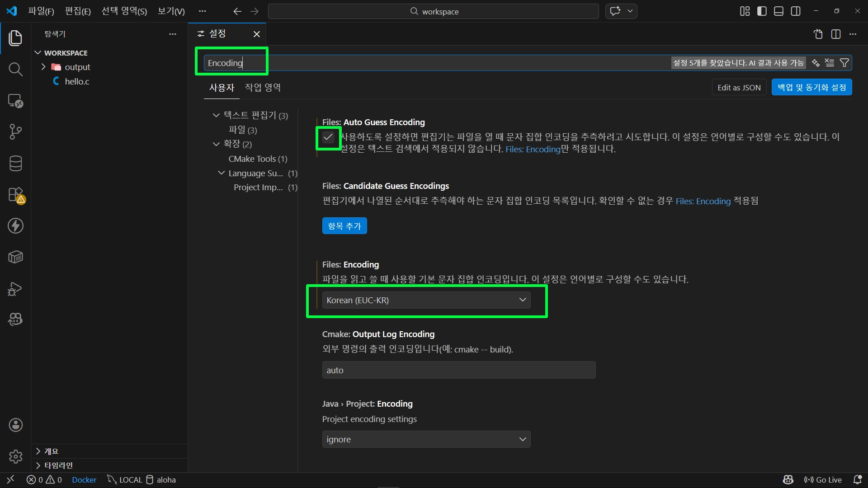868x488 pixels.
Task: Open the 파일(F) menu
Action: (41, 11)
